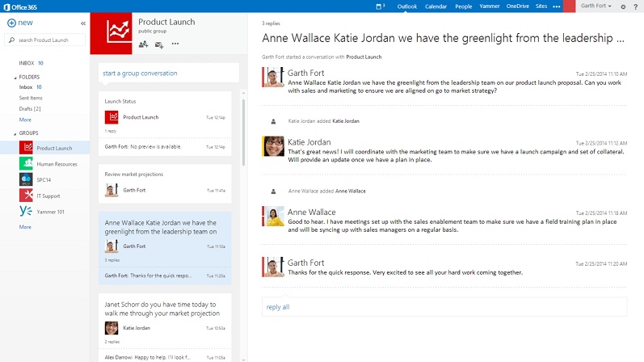Collapse the left navigation pane with chevrons
The width and height of the screenshot is (644, 362).
click(x=83, y=23)
